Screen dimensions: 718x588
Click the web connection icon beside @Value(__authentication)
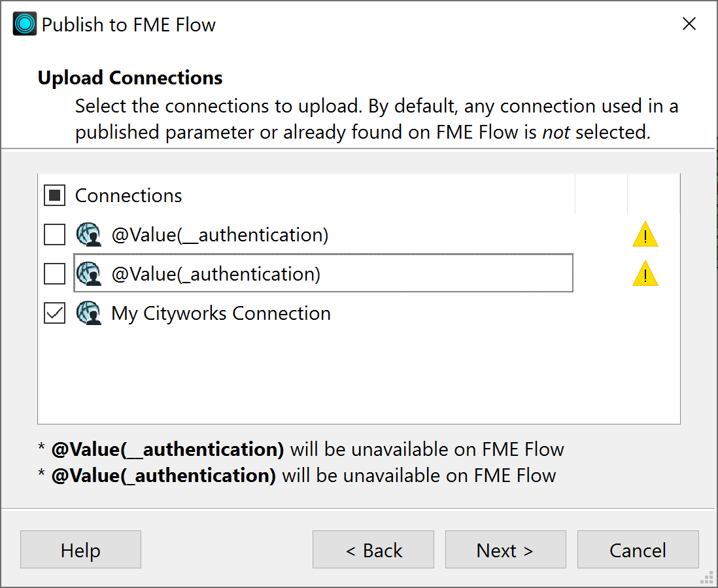(89, 234)
